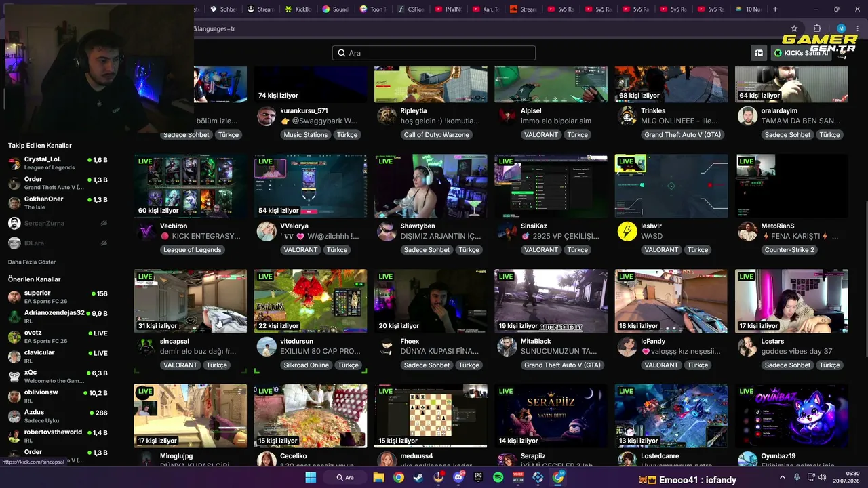
Task: Click Shawtyben's streamer avatar
Action: (x=387, y=232)
